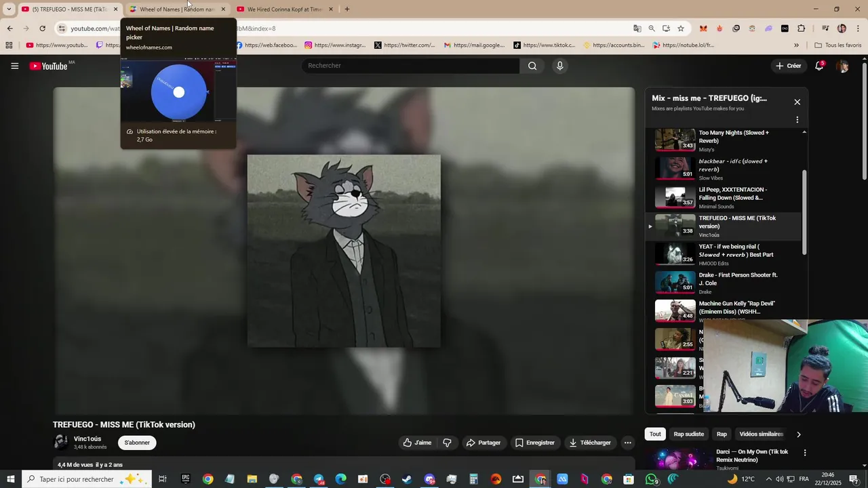The height and width of the screenshot is (488, 868).
Task: Open Tous les favoris folder
Action: (x=837, y=45)
